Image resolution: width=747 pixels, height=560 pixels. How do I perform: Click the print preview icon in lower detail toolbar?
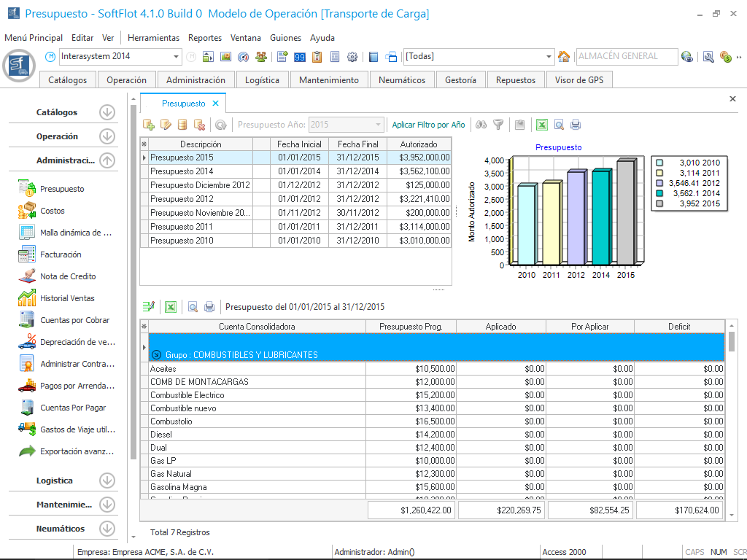[193, 307]
